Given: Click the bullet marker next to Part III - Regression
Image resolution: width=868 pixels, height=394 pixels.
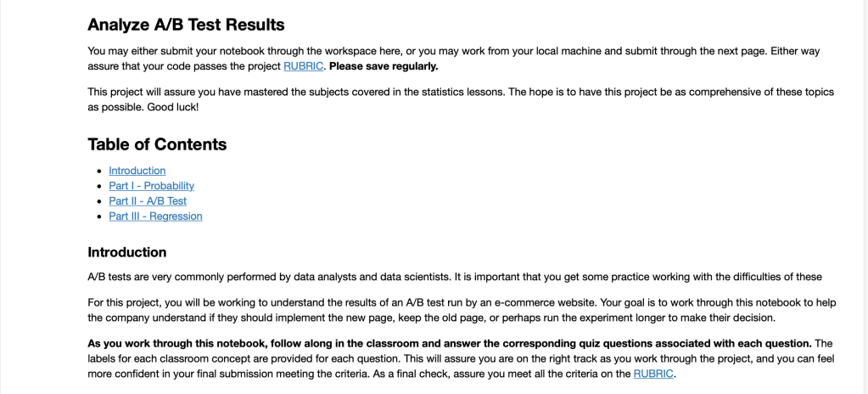Looking at the screenshot, I should pos(101,217).
